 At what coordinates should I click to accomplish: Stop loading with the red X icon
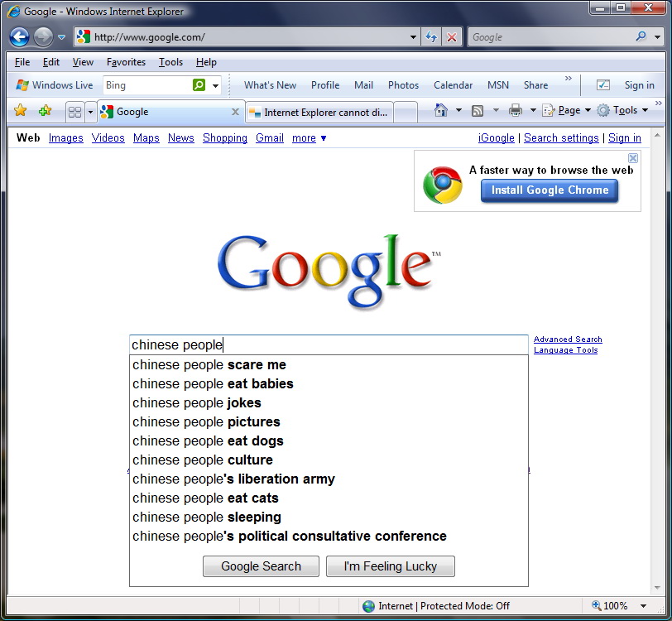[451, 37]
